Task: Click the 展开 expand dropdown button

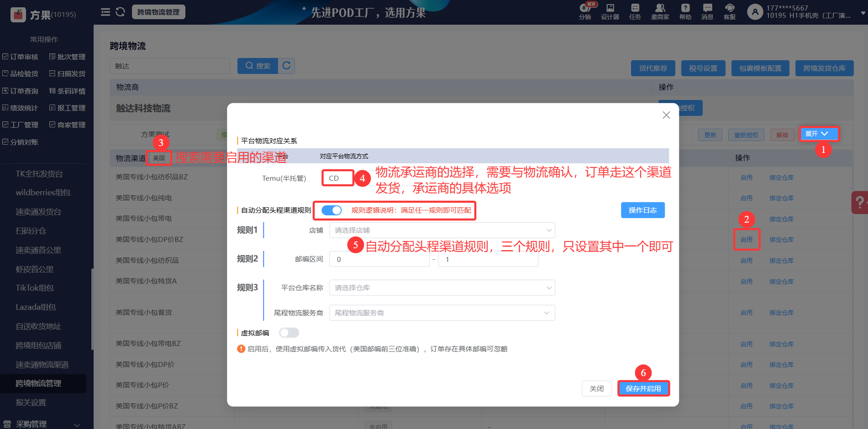Action: [x=819, y=134]
